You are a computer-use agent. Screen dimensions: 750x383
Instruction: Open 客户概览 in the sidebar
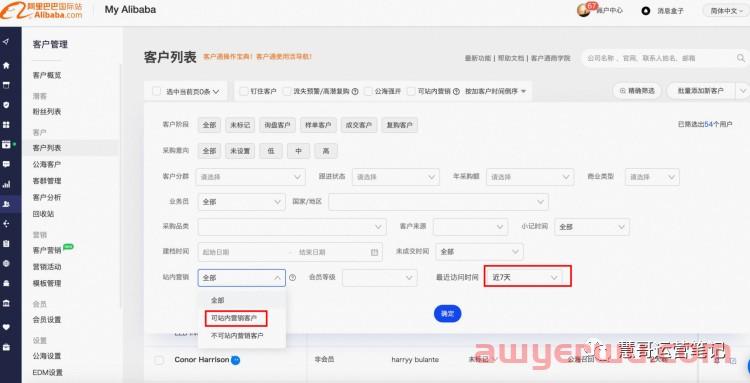(47, 75)
